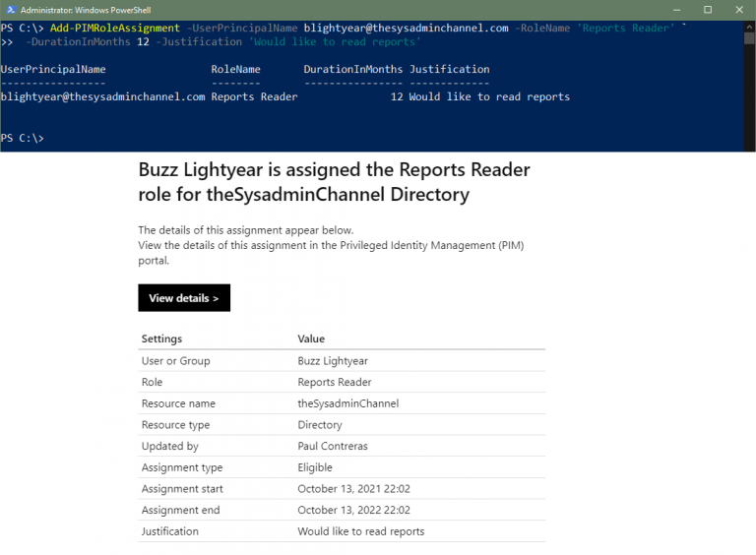This screenshot has width=756, height=555.
Task: Click the final PS C:\> prompt line
Action: tap(23, 139)
